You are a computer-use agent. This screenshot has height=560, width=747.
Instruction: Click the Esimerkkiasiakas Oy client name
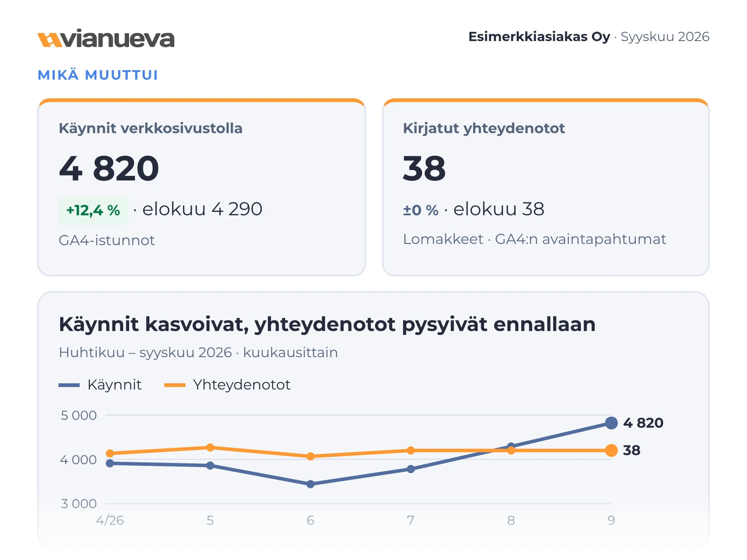click(539, 37)
